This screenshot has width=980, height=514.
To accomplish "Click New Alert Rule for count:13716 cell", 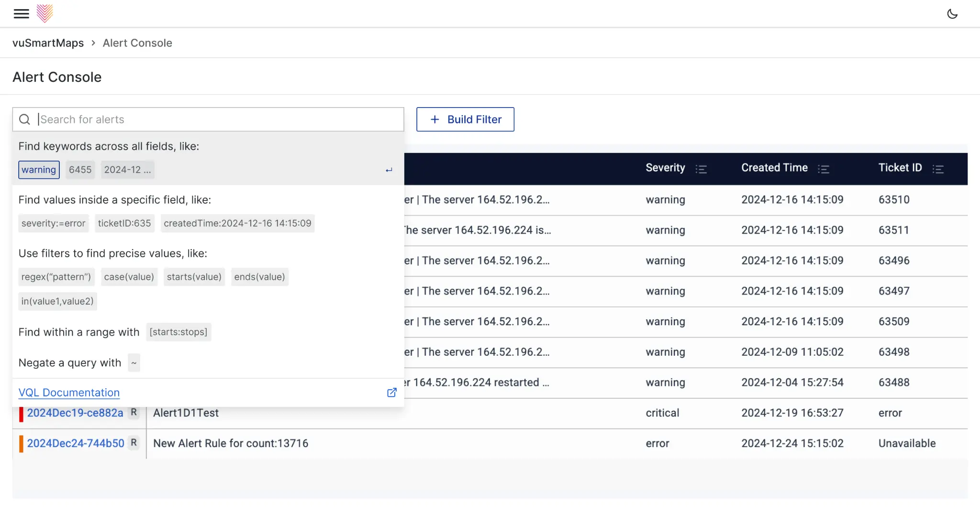I will tap(231, 444).
